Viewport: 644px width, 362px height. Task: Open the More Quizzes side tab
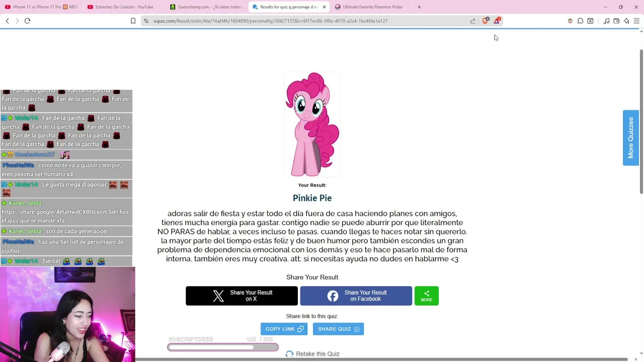(631, 138)
